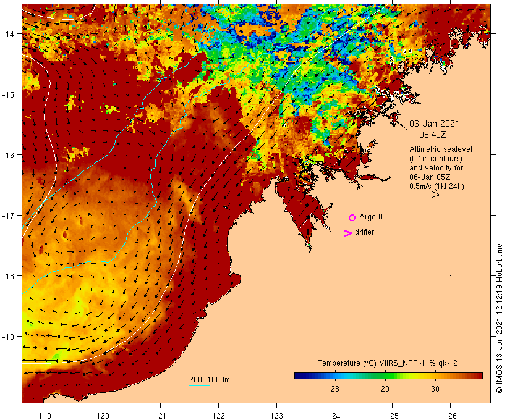
Task: Click the '(0.1m contours)' text
Action: click(x=436, y=159)
